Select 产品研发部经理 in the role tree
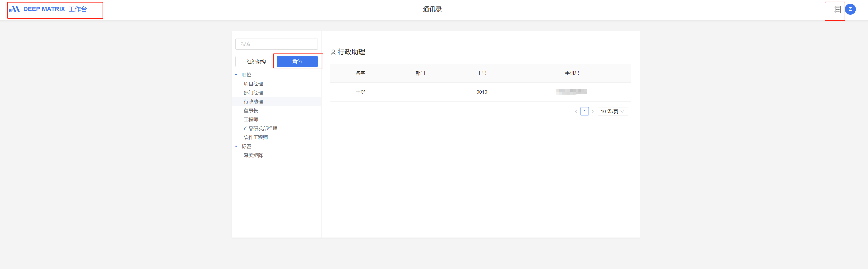868x269 pixels. pos(260,129)
